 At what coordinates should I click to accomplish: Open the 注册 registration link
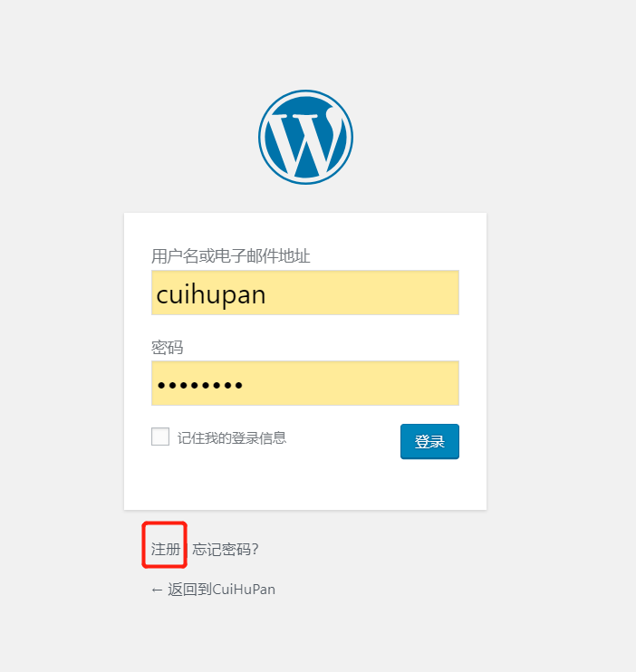coord(166,549)
